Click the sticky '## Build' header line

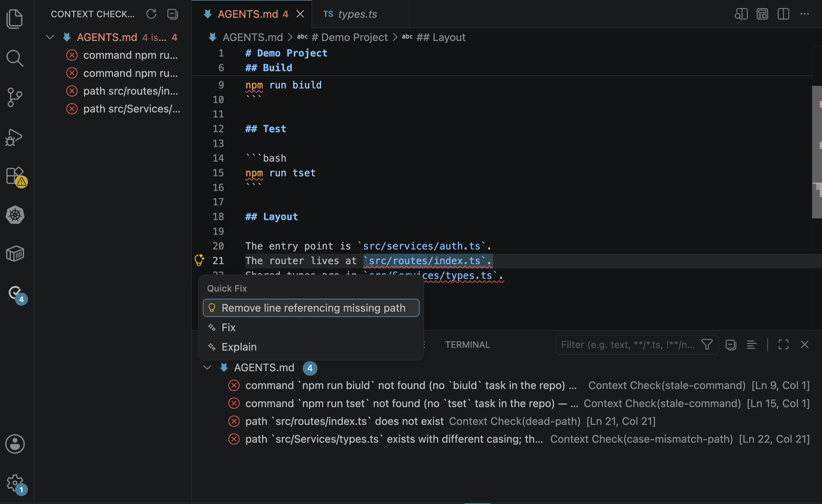[269, 68]
